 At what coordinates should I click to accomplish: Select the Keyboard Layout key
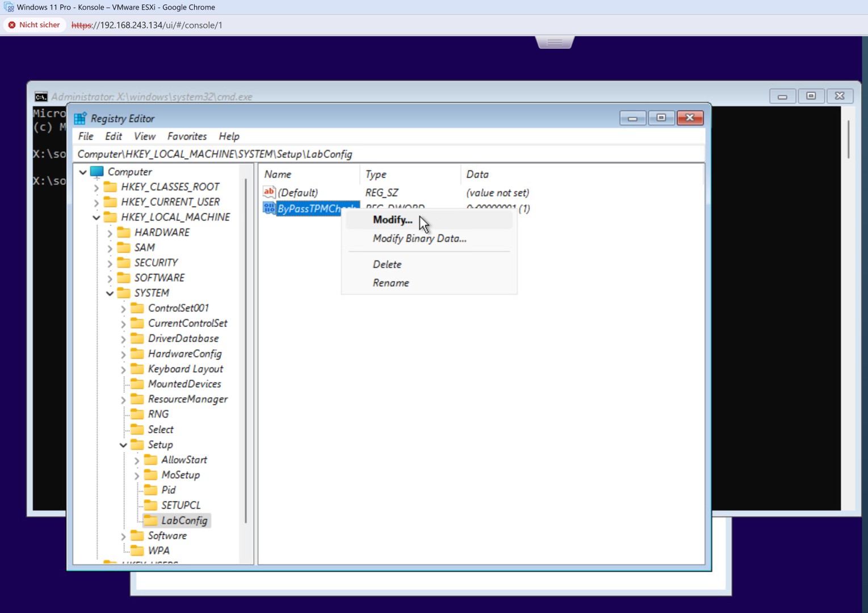186,369
